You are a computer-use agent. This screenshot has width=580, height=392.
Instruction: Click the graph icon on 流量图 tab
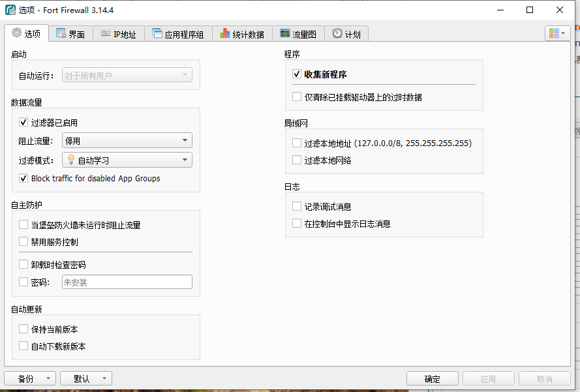click(x=284, y=33)
